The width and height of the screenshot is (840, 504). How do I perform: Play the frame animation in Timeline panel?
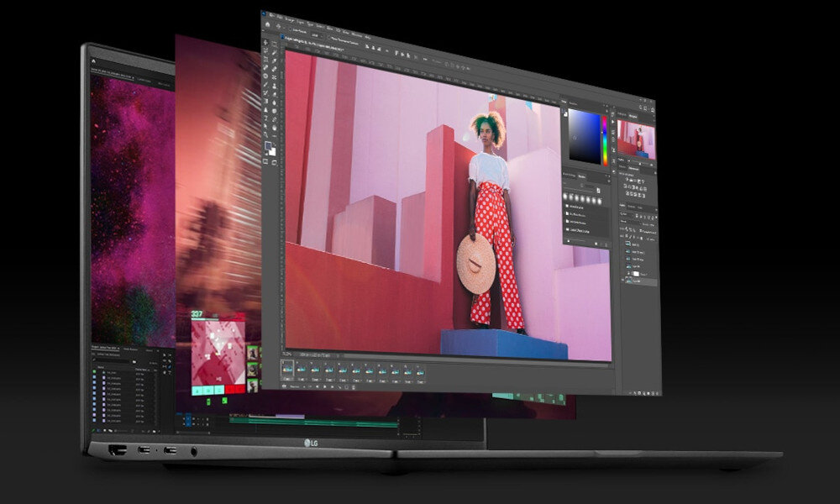[x=324, y=386]
